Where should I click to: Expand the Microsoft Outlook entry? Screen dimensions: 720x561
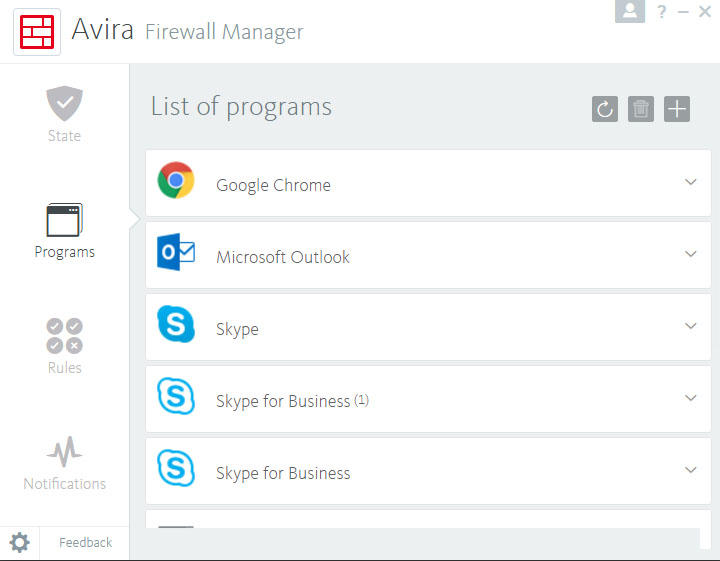(691, 254)
